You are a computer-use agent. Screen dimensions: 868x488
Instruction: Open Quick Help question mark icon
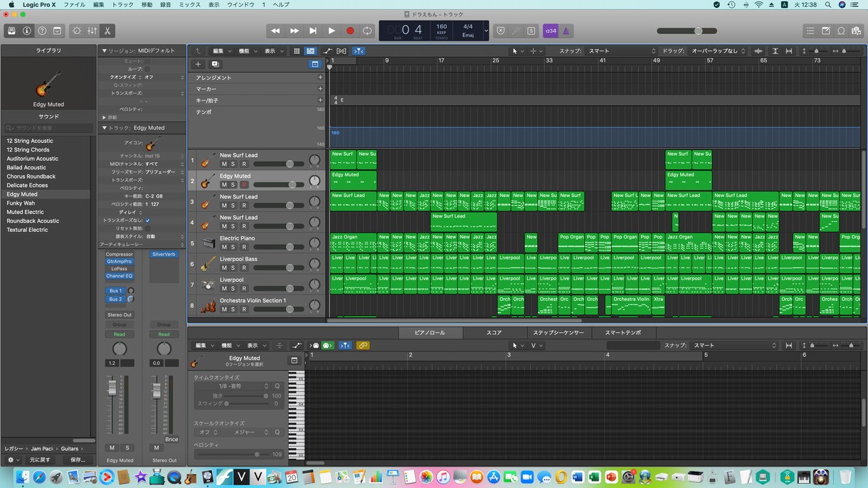click(x=42, y=31)
